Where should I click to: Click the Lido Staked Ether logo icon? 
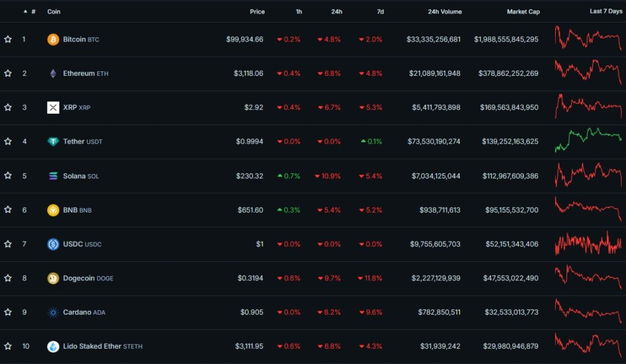[x=53, y=346]
